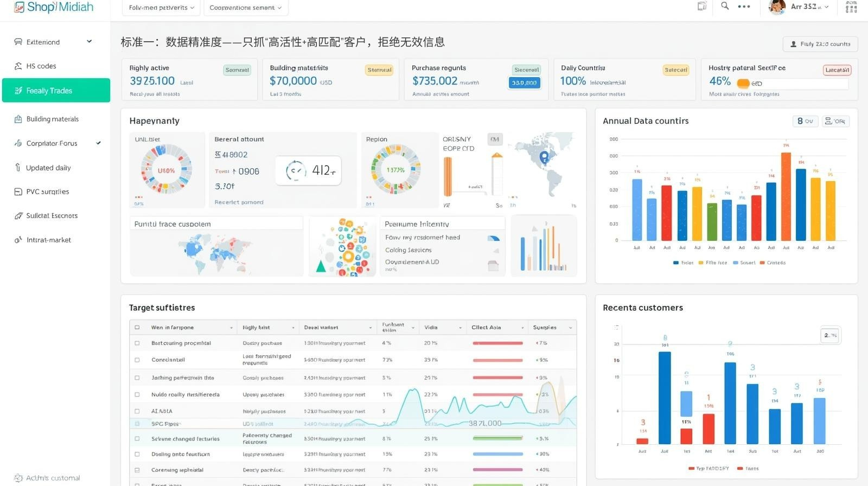Screen dimensions: 868x486
Task: Click the Fiuly 22:0 counths button
Action: [x=820, y=44]
